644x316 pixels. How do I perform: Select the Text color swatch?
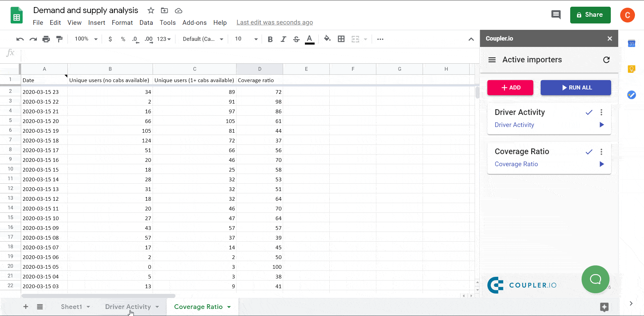(310, 39)
